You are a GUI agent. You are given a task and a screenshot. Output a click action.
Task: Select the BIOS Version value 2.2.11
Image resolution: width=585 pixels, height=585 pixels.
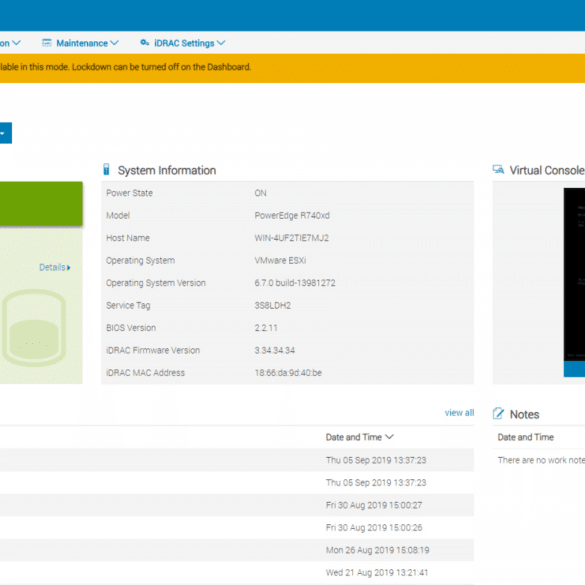(x=266, y=328)
